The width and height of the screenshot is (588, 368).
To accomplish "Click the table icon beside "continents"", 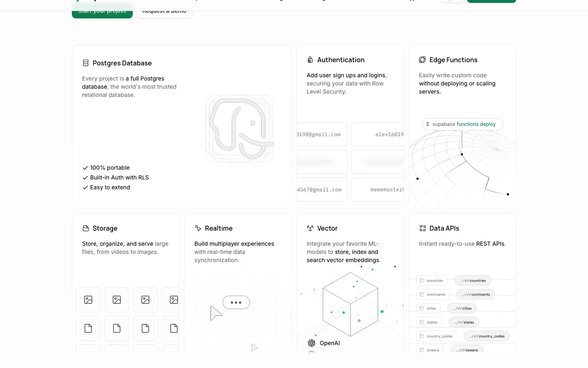I will click(x=422, y=294).
